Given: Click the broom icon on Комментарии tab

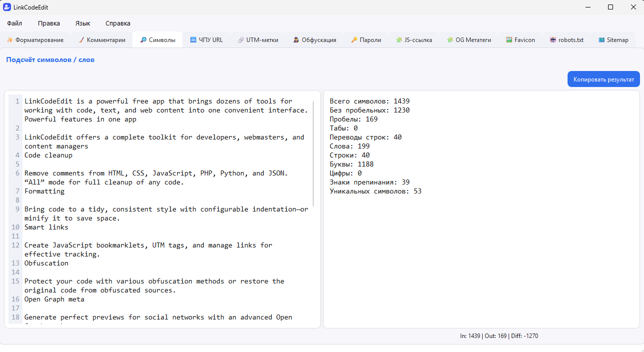Looking at the screenshot, I should 81,40.
